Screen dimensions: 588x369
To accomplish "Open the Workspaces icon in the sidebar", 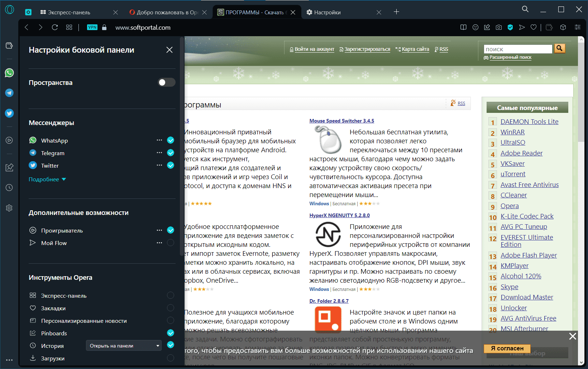I will 9,45.
